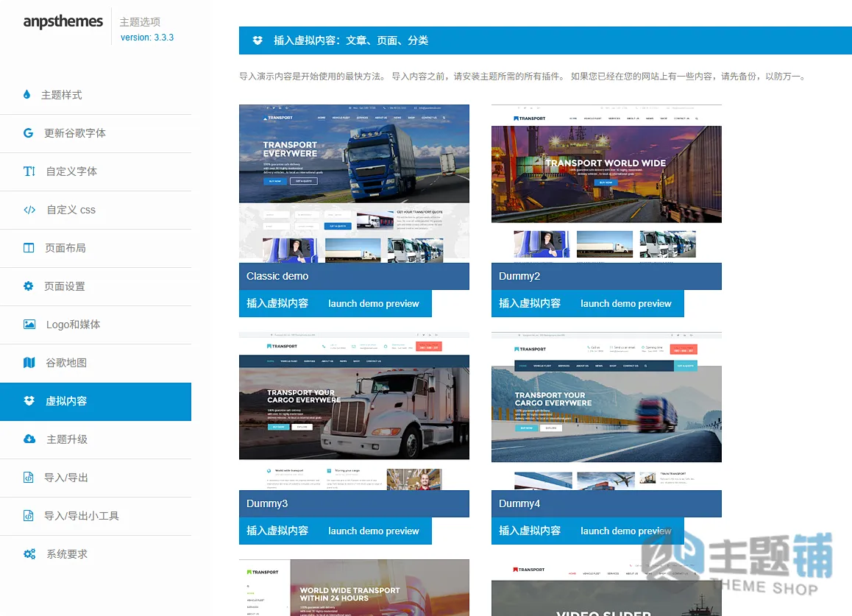This screenshot has height=616, width=852.
Task: Click the Dummy2 Transport World Wide thumbnail
Action: tap(606, 184)
